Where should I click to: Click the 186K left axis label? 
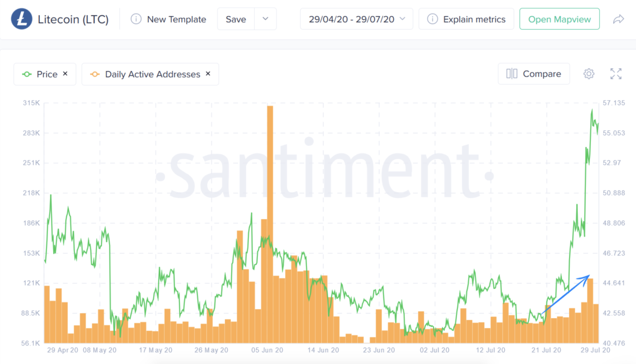point(31,223)
